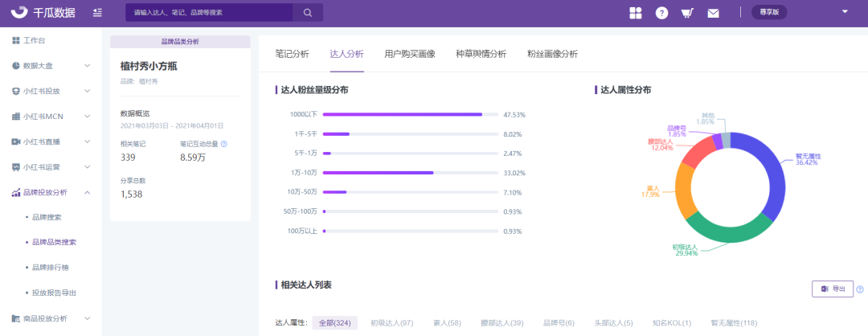Focus the 达人、笔记、品牌 search input field
868x336 pixels.
[x=209, y=12]
